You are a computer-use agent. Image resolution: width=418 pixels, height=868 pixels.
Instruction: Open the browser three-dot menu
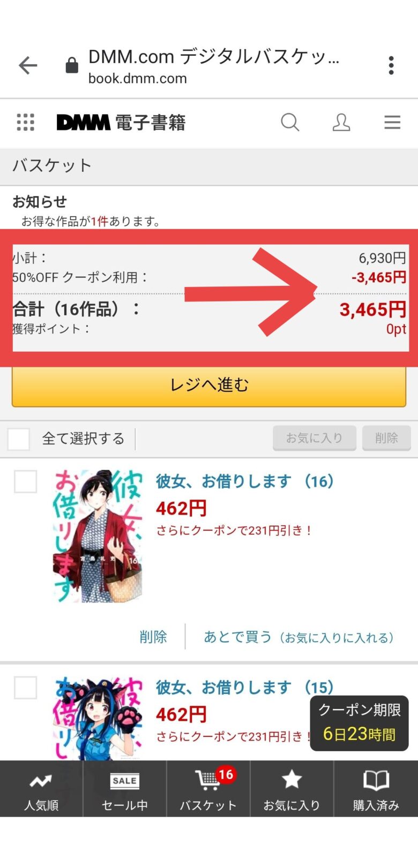[391, 65]
